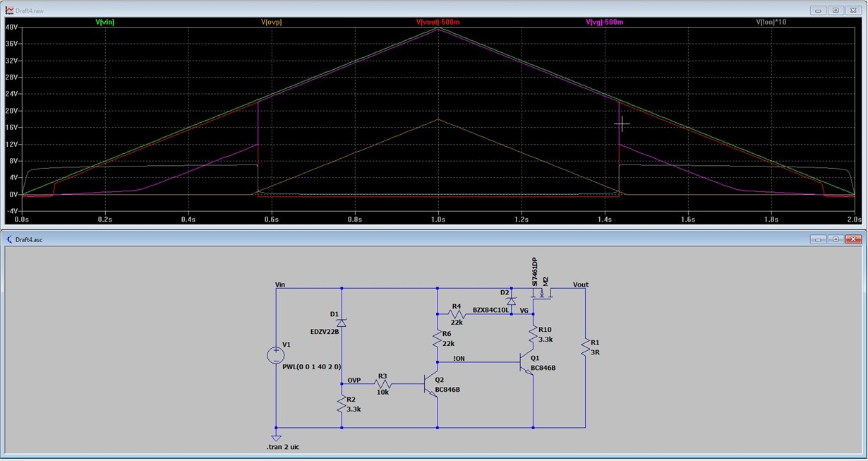Select the R10 resistor symbol

click(533, 335)
